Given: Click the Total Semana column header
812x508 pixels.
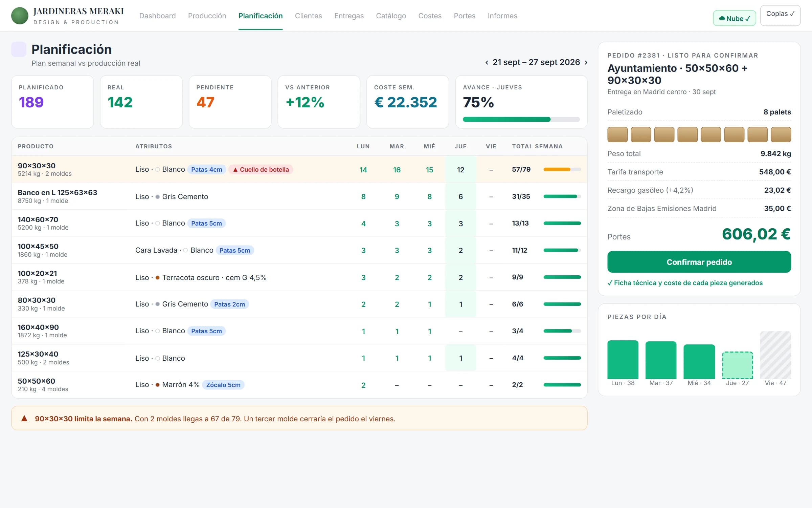Looking at the screenshot, I should (537, 146).
